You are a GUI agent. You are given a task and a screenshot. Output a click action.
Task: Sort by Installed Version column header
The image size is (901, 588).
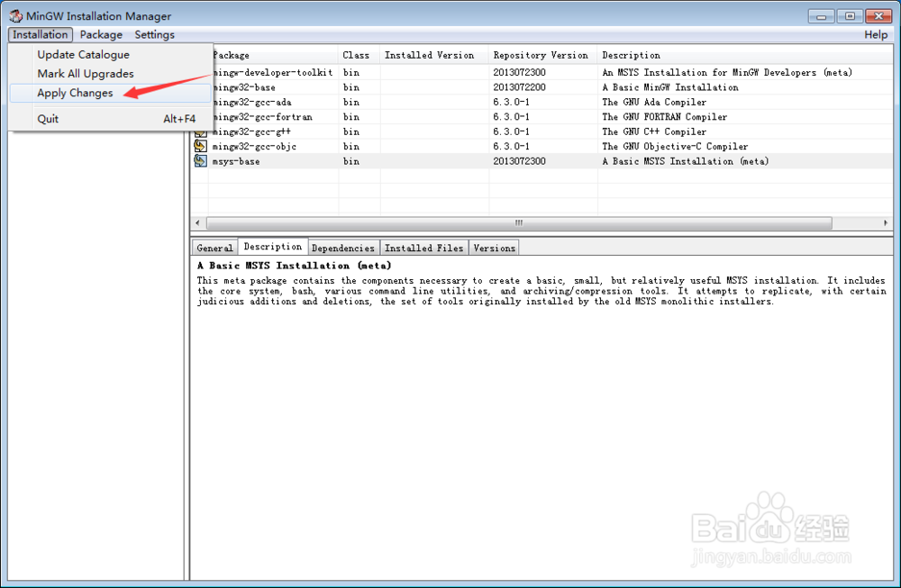click(434, 55)
